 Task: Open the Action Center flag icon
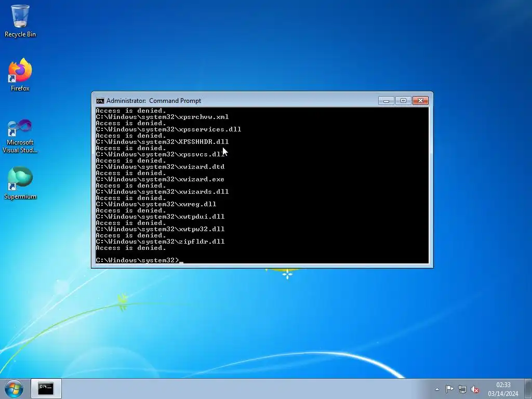[x=449, y=389]
